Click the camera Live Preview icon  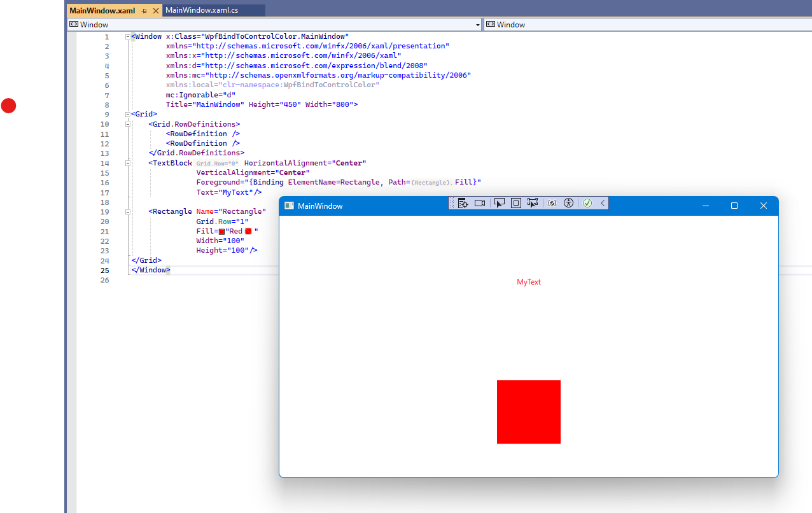click(x=480, y=203)
